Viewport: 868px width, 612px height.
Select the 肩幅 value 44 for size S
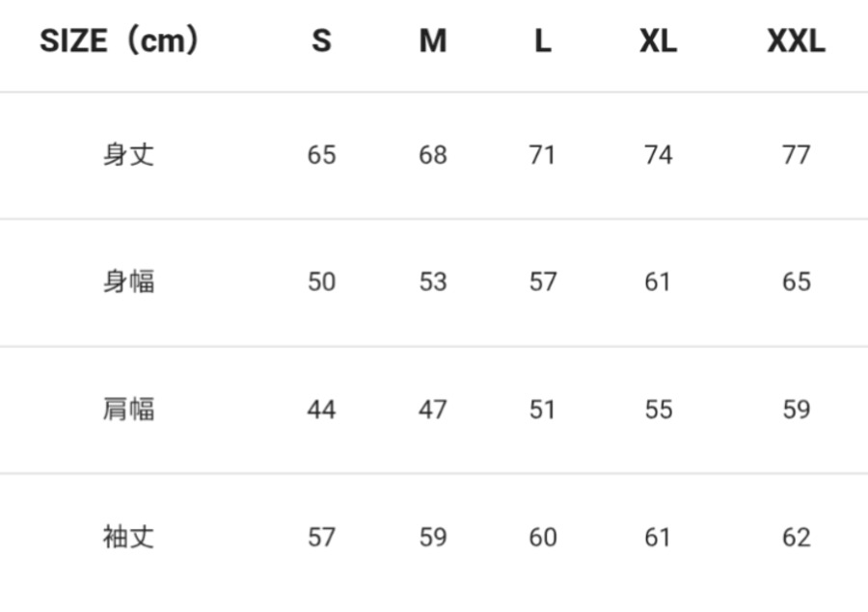click(x=321, y=411)
